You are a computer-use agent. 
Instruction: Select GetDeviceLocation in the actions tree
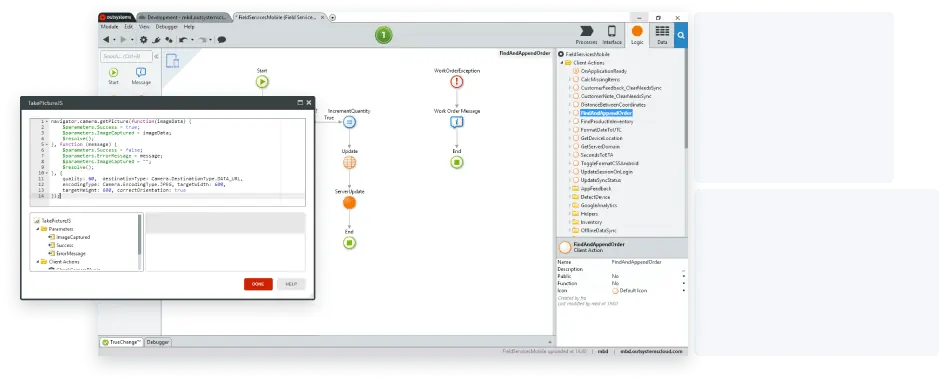pyautogui.click(x=601, y=138)
